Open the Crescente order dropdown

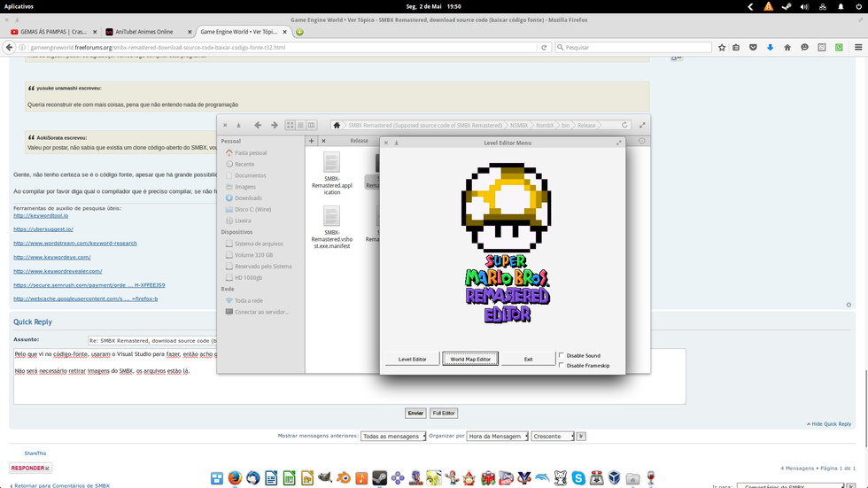tap(553, 436)
